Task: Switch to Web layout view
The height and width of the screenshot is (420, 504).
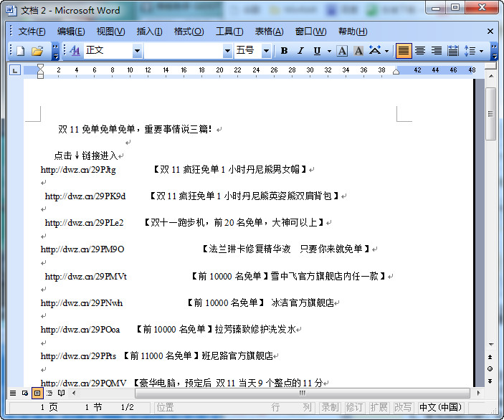Action: pos(25,393)
